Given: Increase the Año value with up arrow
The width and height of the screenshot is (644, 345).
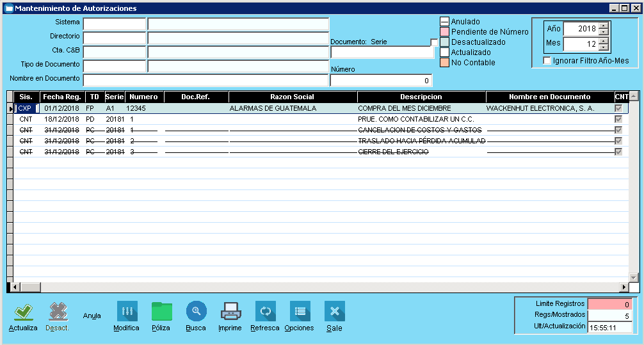Looking at the screenshot, I should point(603,26).
